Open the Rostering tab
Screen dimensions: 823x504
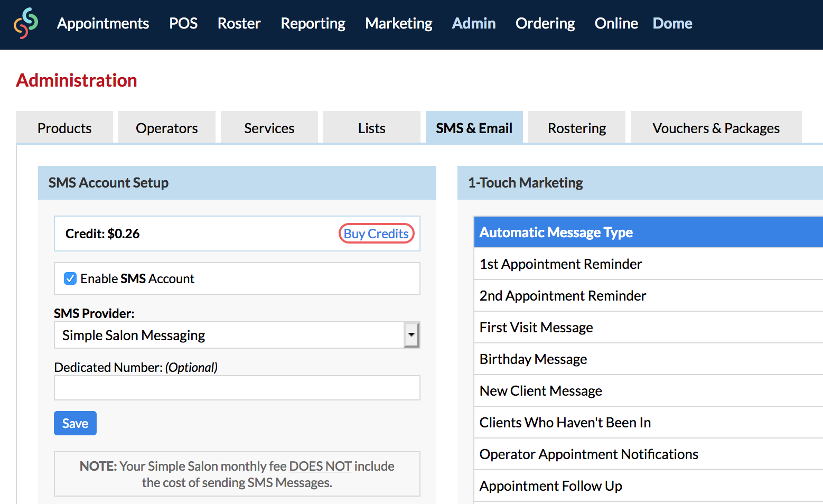[x=576, y=128]
